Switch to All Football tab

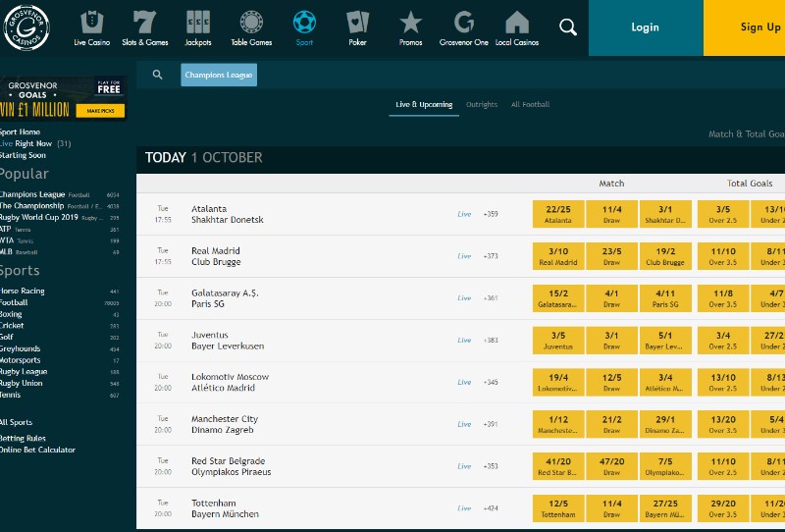530,105
